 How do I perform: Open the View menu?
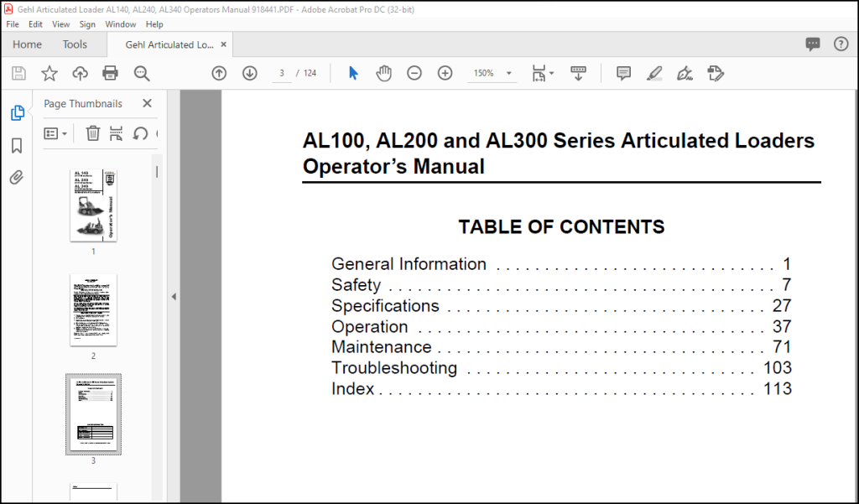(x=60, y=24)
